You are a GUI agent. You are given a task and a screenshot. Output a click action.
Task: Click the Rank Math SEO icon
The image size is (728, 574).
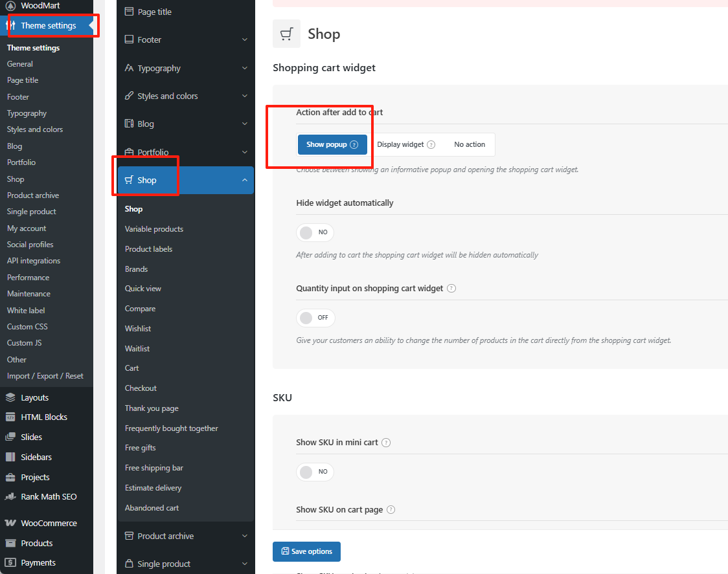click(10, 497)
